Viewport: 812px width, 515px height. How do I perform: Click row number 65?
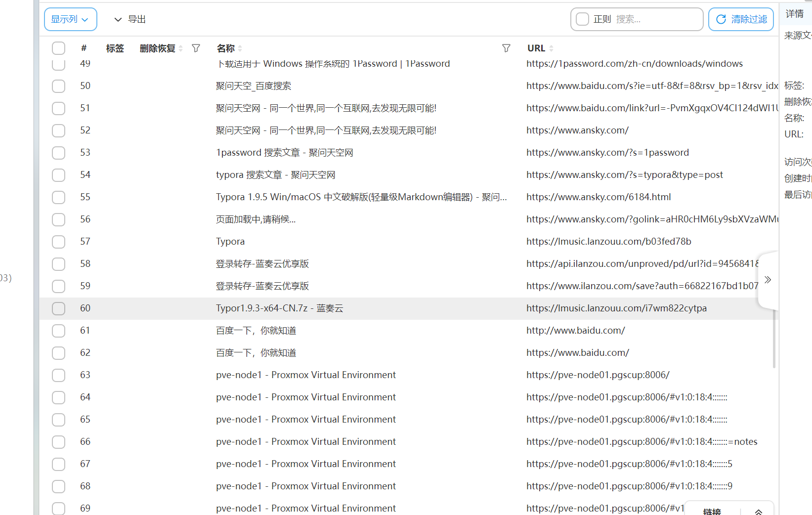pyautogui.click(x=85, y=420)
